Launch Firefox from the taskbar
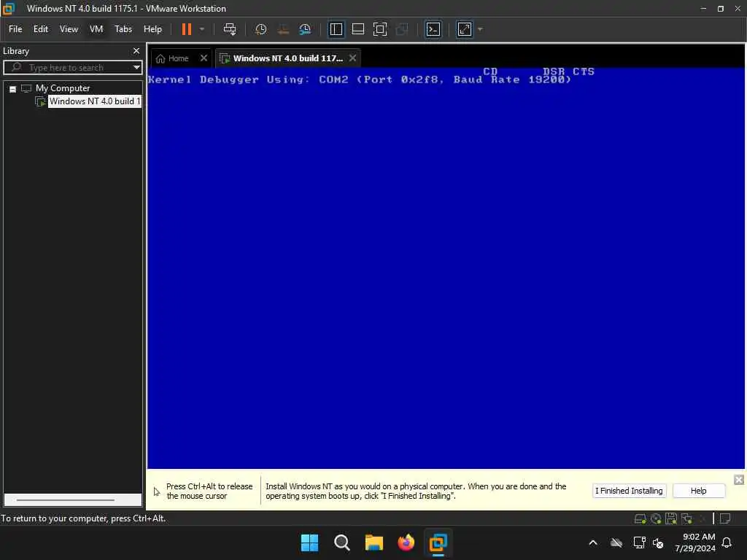The image size is (747, 560). click(406, 542)
